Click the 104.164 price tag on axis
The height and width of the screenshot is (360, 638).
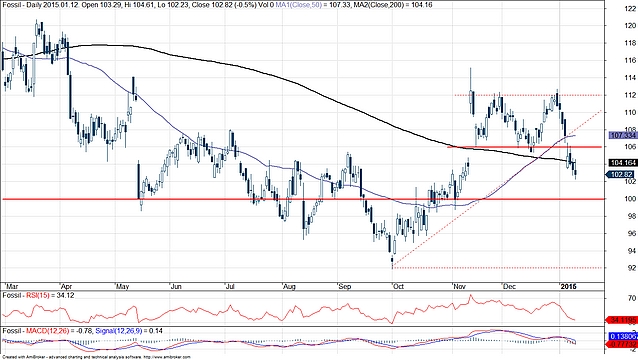click(623, 163)
